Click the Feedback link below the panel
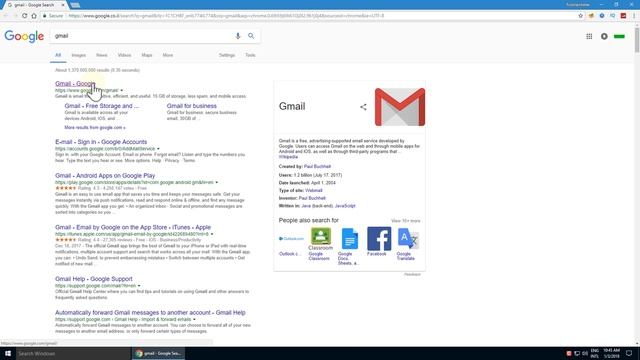 click(x=412, y=274)
